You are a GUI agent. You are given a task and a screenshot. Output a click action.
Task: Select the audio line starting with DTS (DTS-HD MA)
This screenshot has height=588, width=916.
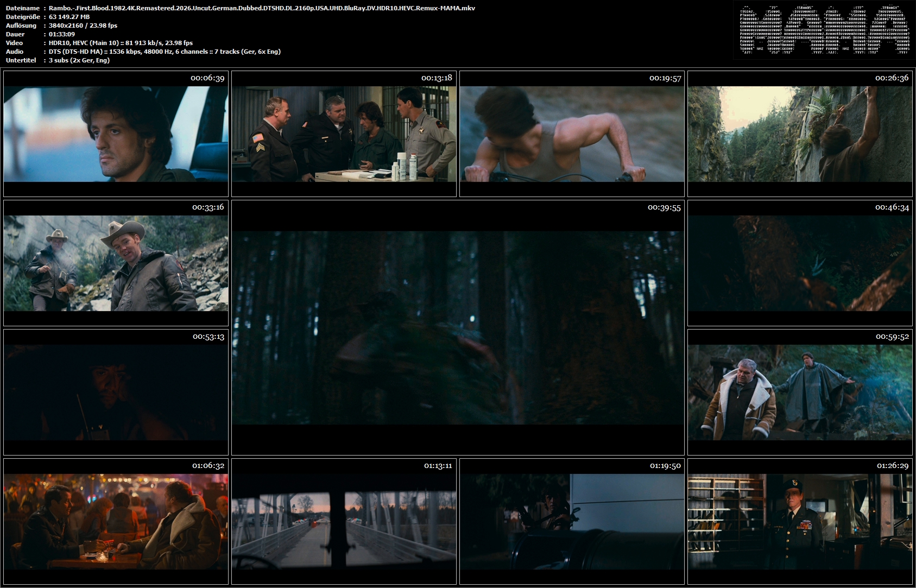165,52
